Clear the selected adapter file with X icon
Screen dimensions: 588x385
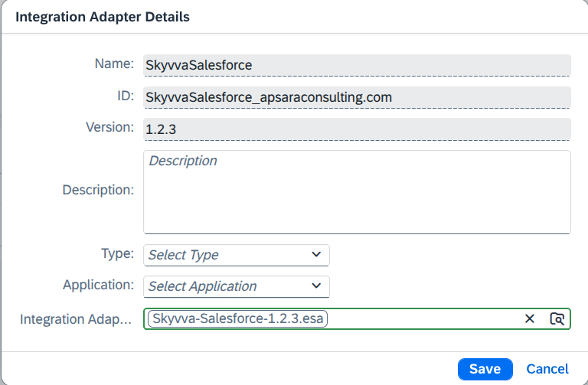click(x=530, y=318)
